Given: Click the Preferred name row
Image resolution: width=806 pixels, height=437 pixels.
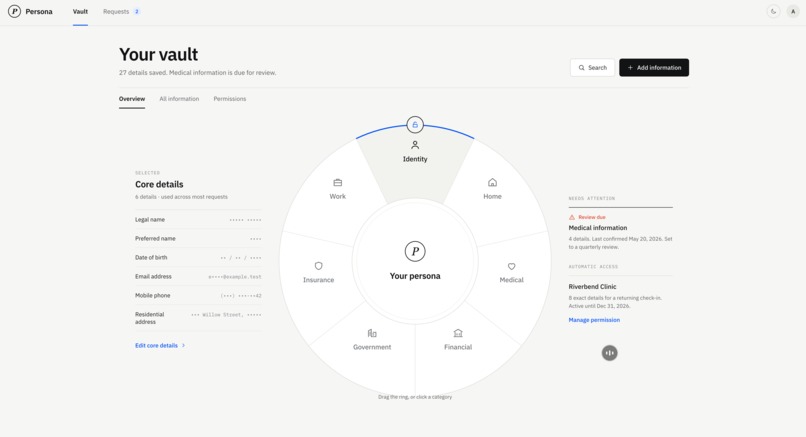Looking at the screenshot, I should point(198,239).
